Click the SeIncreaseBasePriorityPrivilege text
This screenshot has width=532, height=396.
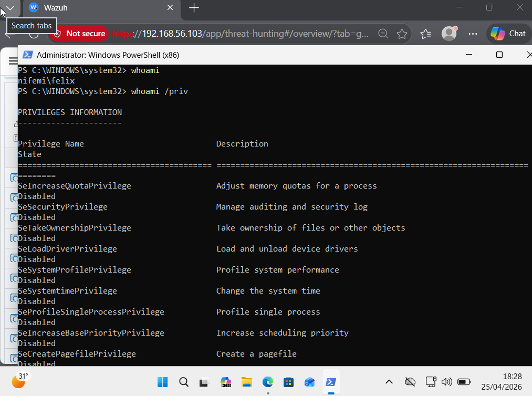[x=91, y=333]
